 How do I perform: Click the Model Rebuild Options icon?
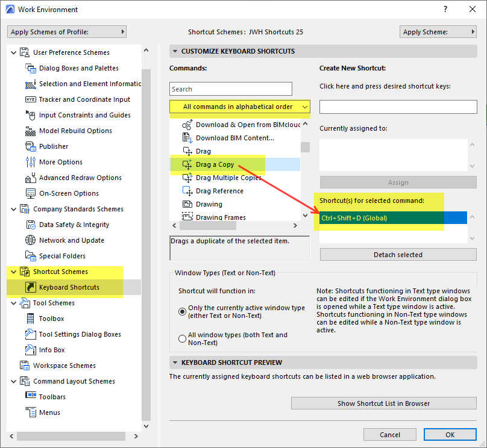pyautogui.click(x=30, y=131)
